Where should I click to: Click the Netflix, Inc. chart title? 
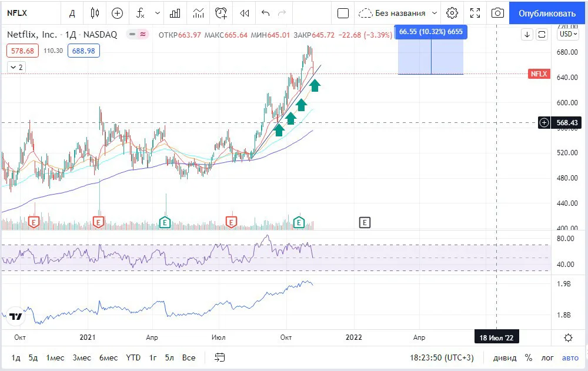click(x=32, y=35)
